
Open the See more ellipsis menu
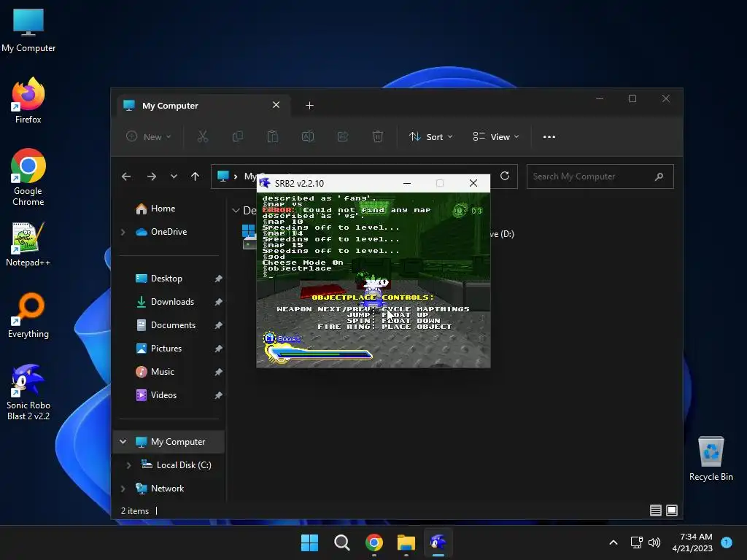point(549,136)
